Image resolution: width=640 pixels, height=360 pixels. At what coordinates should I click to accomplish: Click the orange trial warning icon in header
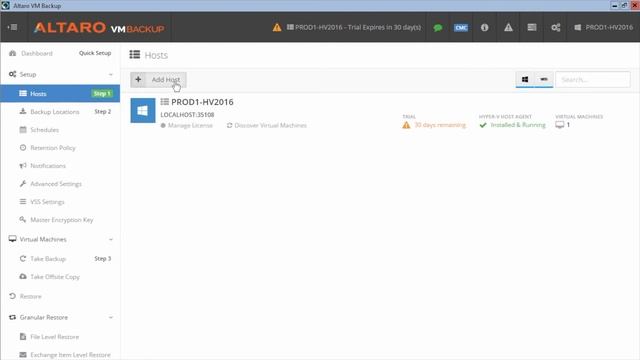(x=277, y=27)
